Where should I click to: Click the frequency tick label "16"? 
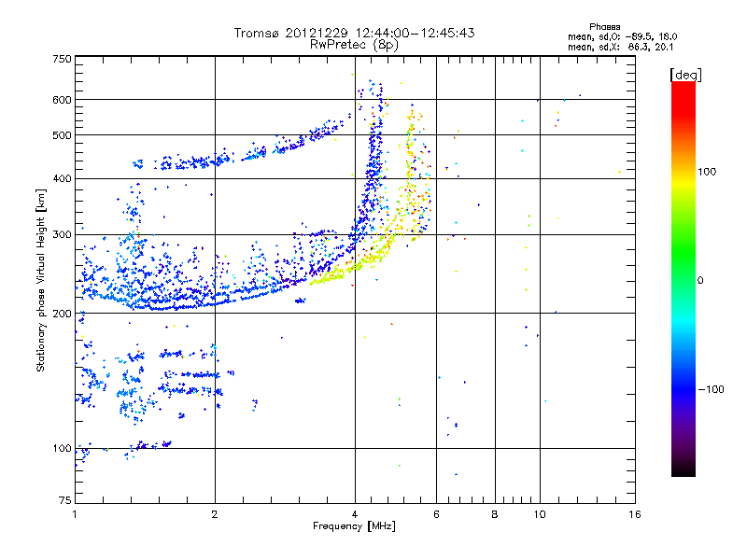635,514
